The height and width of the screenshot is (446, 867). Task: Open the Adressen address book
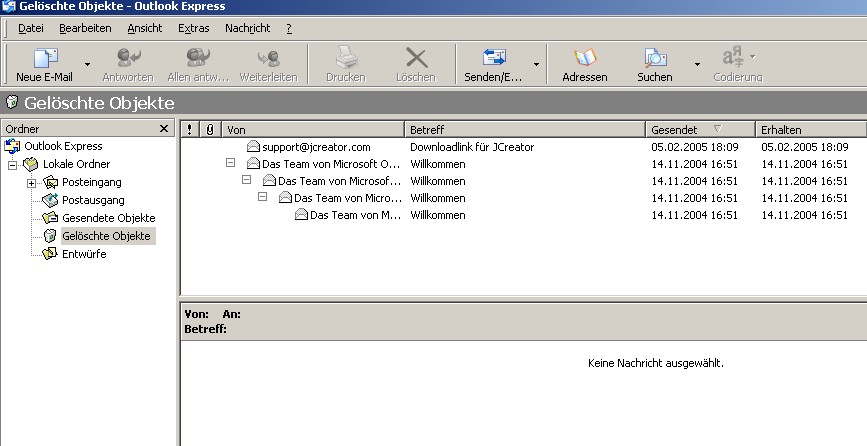coord(584,65)
